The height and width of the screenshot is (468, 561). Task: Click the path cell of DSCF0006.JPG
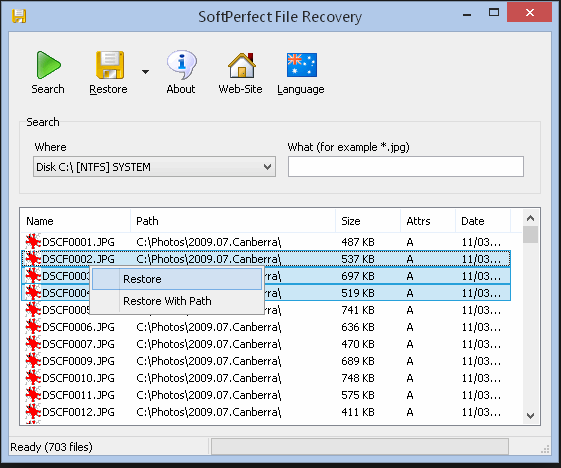(209, 327)
